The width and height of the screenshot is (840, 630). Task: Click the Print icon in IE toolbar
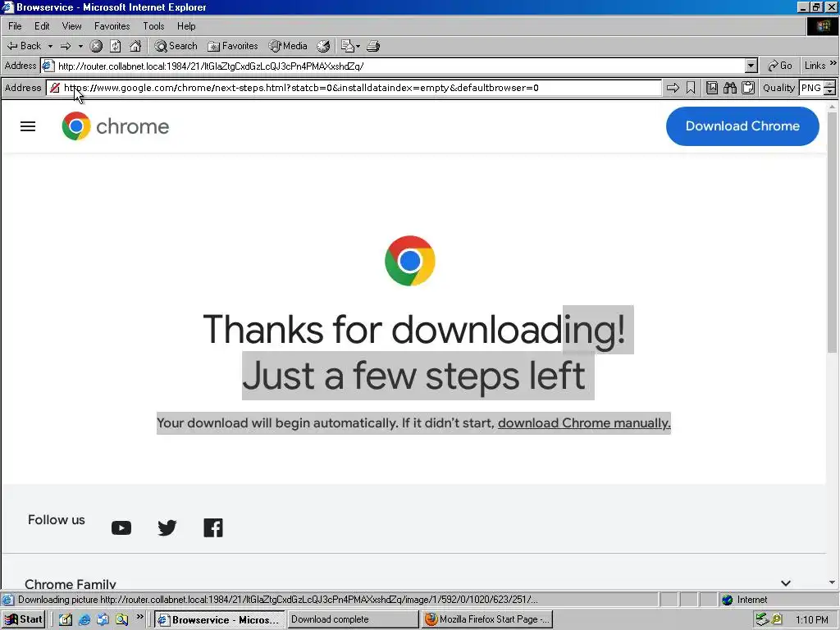(373, 46)
